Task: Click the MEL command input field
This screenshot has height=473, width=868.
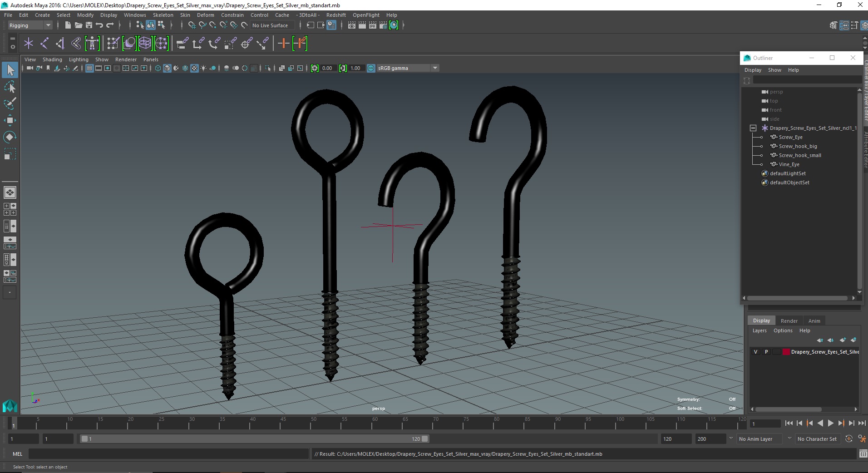Action: 168,454
